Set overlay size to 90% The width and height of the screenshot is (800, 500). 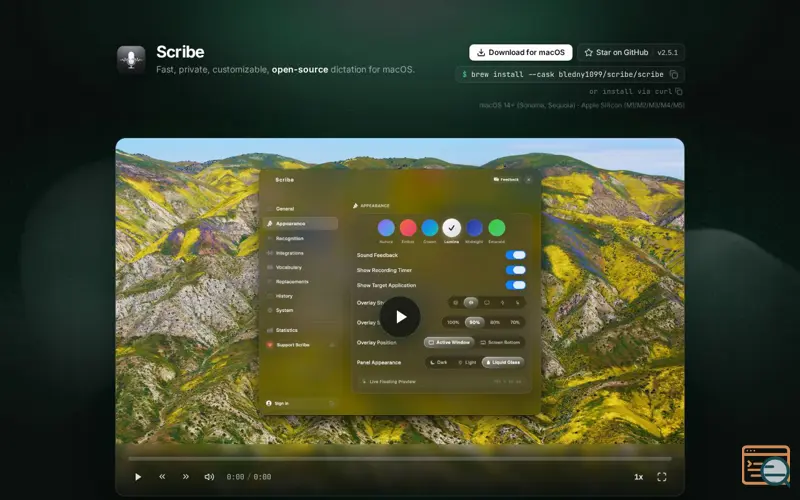[474, 322]
